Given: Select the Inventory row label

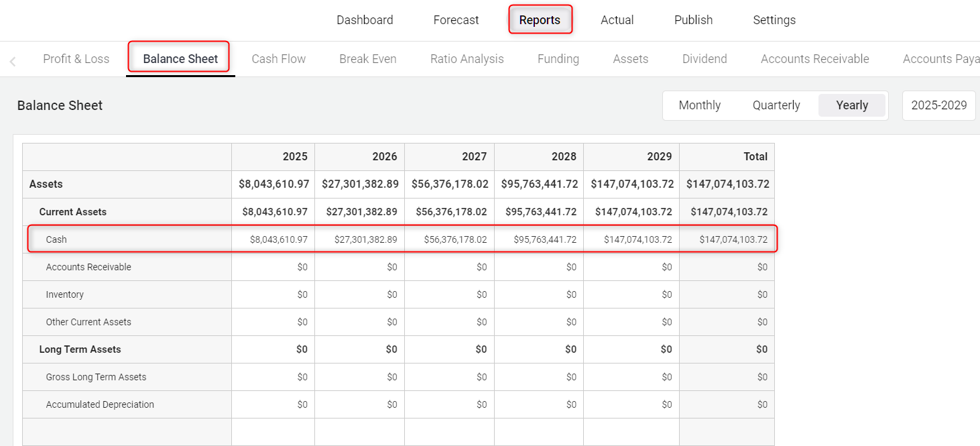Looking at the screenshot, I should [x=65, y=294].
